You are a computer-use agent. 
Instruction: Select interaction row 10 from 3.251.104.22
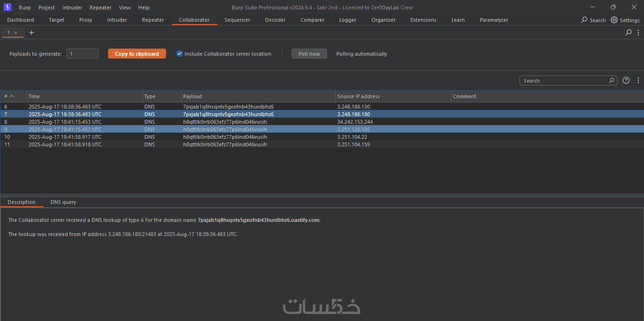322,137
